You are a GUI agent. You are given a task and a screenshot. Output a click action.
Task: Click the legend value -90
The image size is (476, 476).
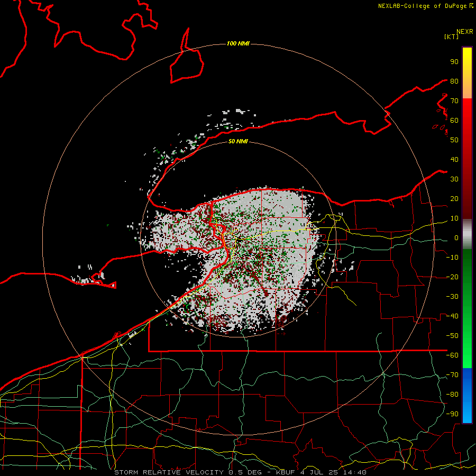(452, 414)
